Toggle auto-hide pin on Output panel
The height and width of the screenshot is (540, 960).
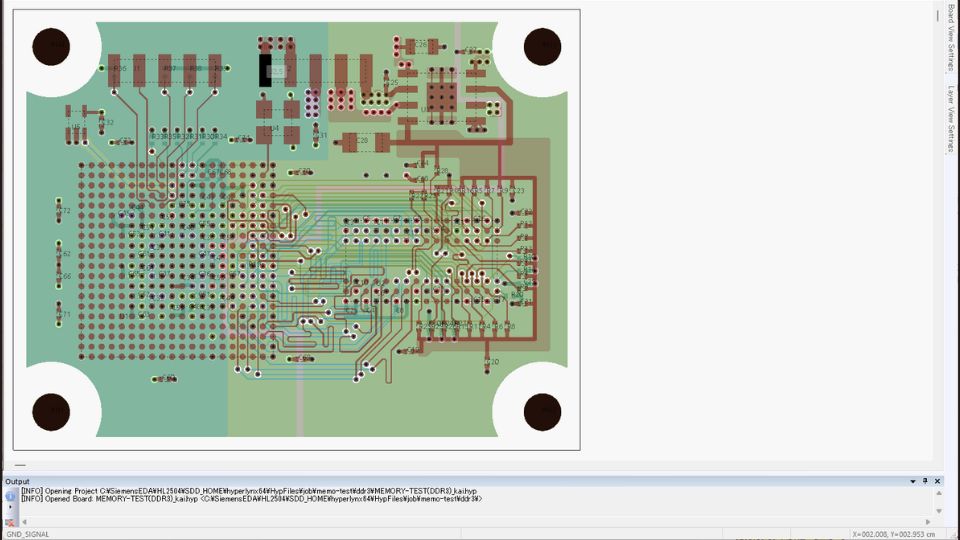pyautogui.click(x=925, y=481)
